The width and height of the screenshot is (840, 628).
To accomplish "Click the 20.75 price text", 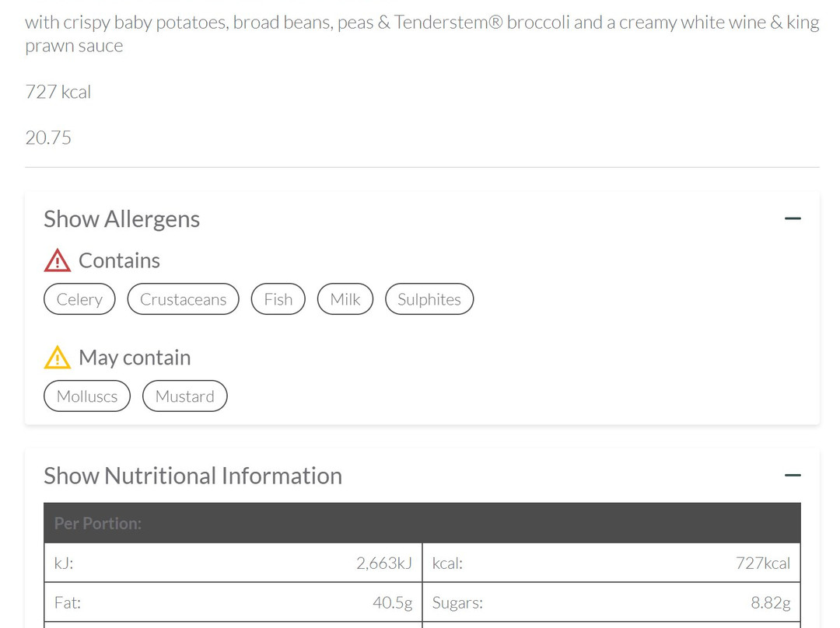I will [x=48, y=138].
